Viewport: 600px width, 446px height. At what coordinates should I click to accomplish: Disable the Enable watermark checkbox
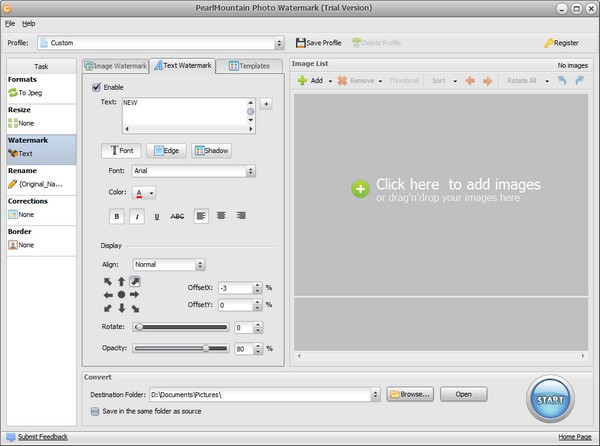coord(96,87)
